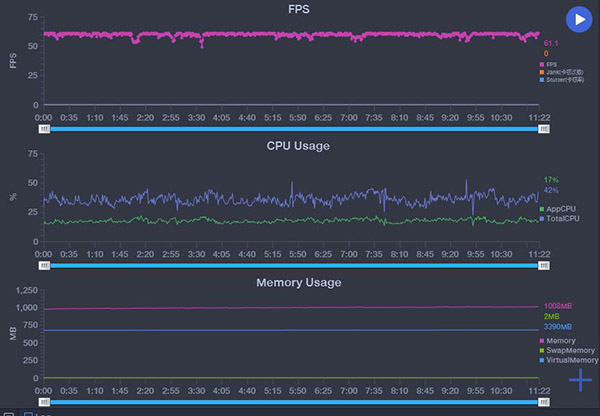This screenshot has height=416, width=600.
Task: Click the Memory Usage right range handle
Action: point(545,401)
